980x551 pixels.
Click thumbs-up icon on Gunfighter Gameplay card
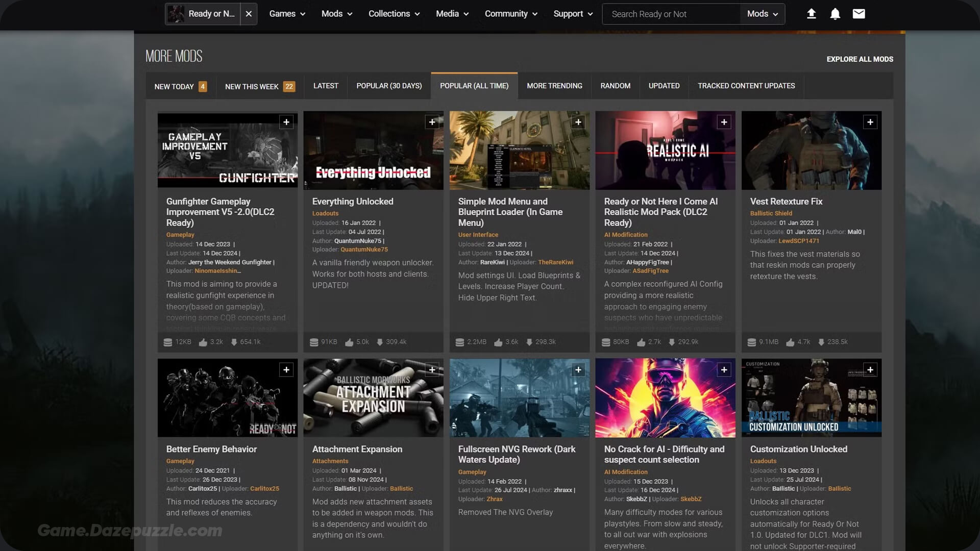coord(203,342)
